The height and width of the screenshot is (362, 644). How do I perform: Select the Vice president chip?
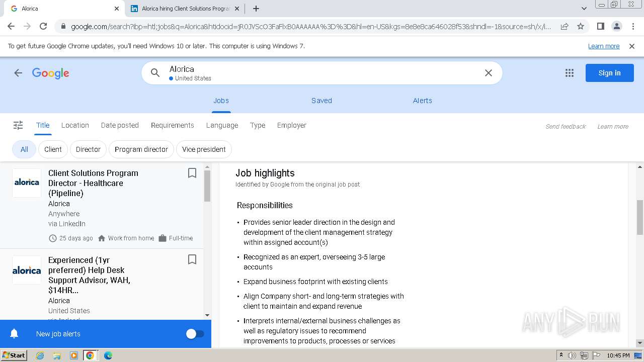(204, 149)
